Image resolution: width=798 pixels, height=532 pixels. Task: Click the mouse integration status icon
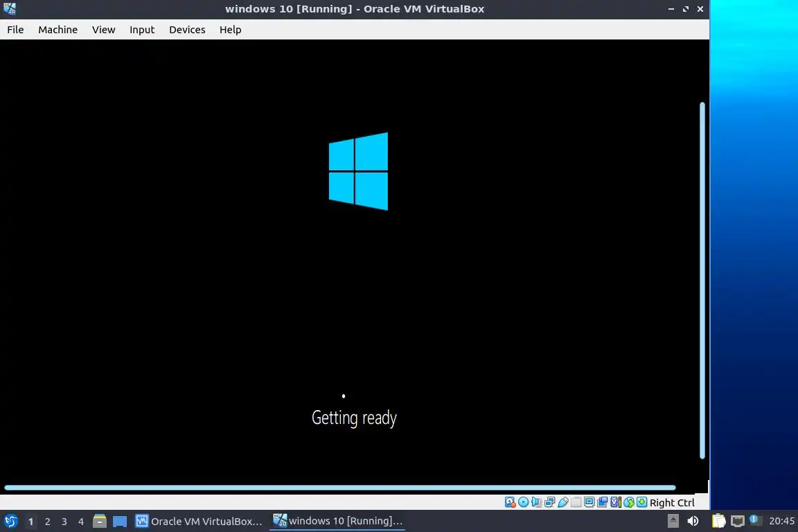628,502
